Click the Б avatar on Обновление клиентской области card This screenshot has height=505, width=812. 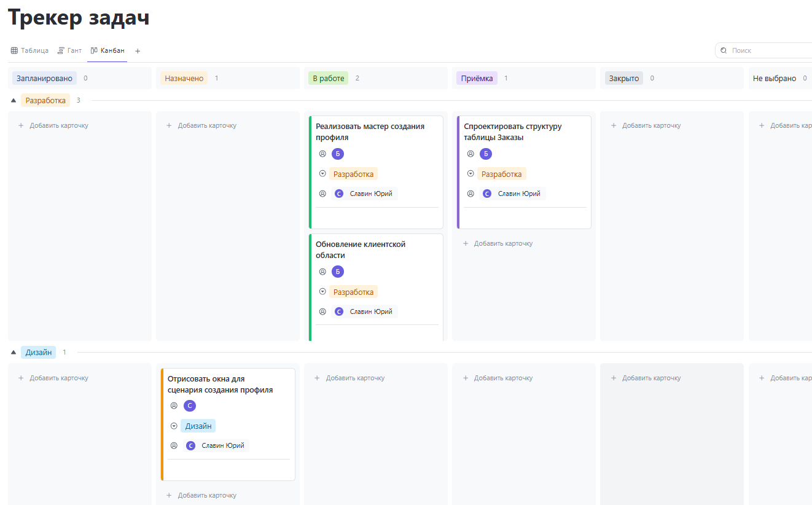338,272
